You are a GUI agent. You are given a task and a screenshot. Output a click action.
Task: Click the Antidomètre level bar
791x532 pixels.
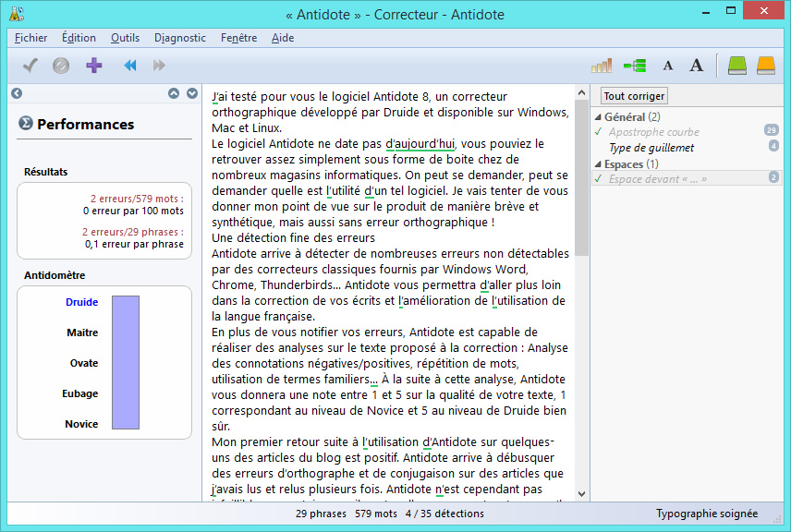coord(126,363)
